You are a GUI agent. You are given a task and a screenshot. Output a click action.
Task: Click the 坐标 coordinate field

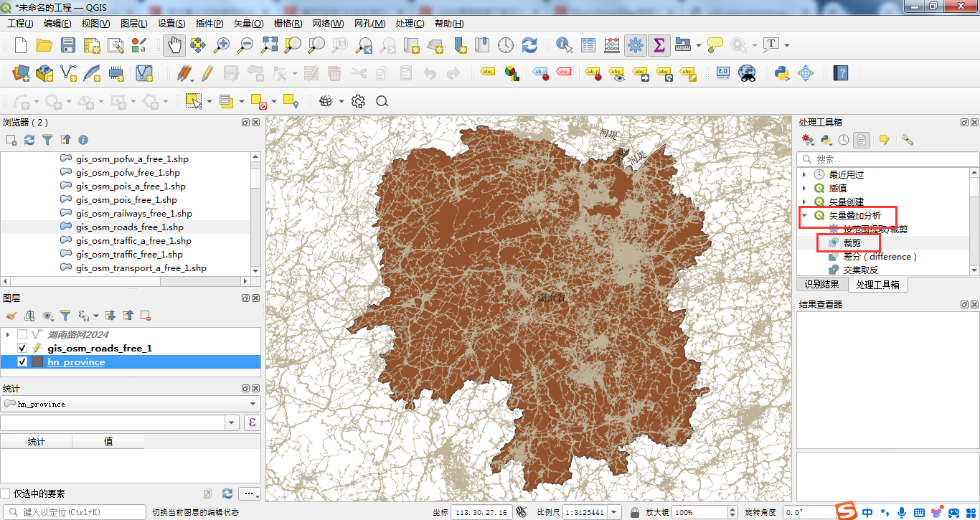point(481,513)
